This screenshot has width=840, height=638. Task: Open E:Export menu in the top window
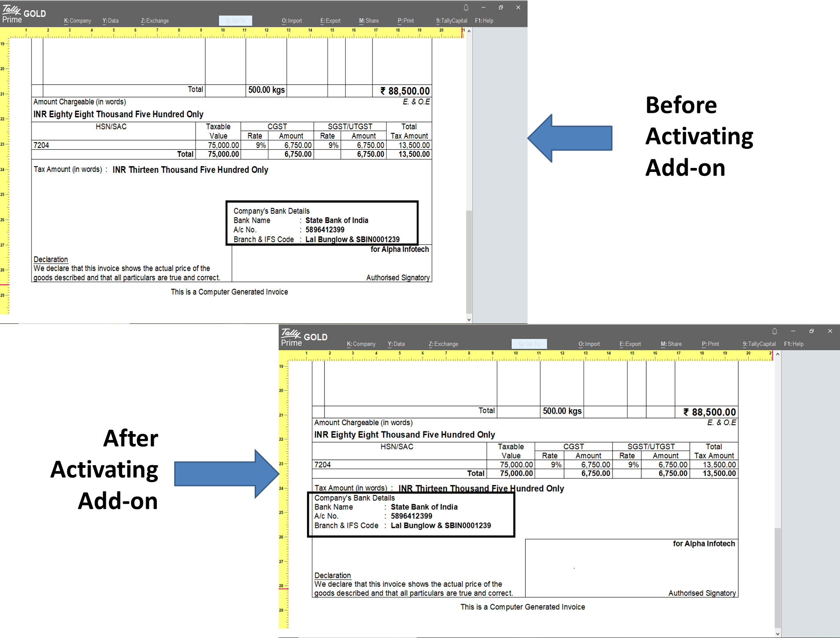[330, 21]
